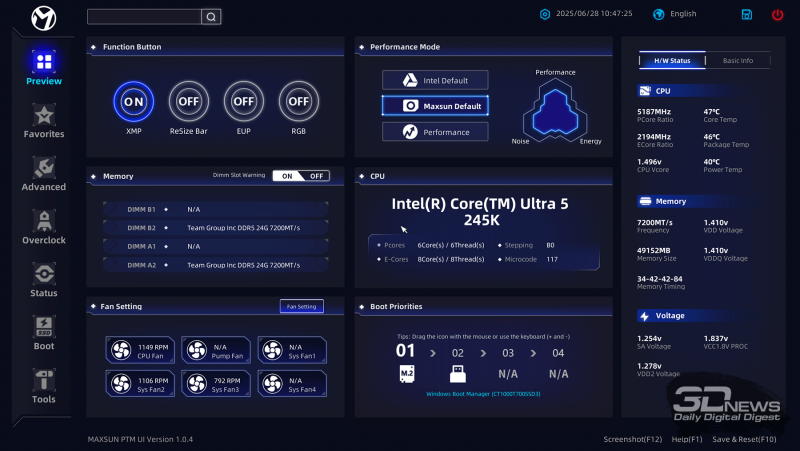The height and width of the screenshot is (451, 800).
Task: Click the search magnifier icon
Action: [x=211, y=17]
